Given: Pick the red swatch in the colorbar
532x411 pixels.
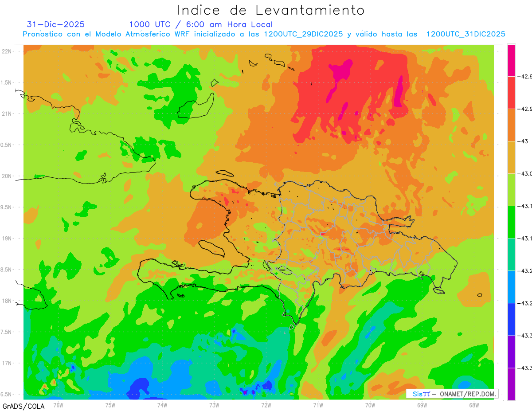Looking at the screenshot, I should [512, 93].
